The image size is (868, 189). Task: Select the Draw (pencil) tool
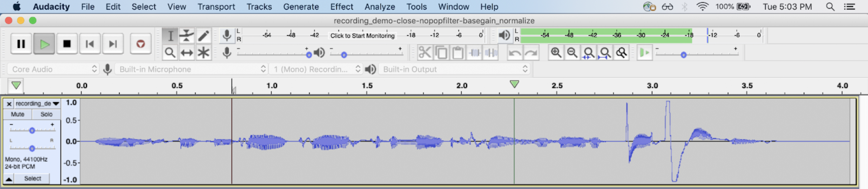tap(203, 36)
